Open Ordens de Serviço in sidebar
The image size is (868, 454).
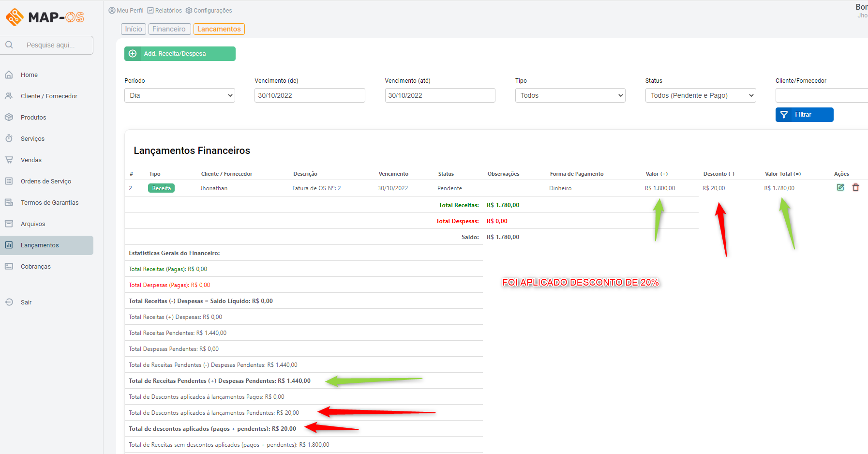tap(46, 181)
